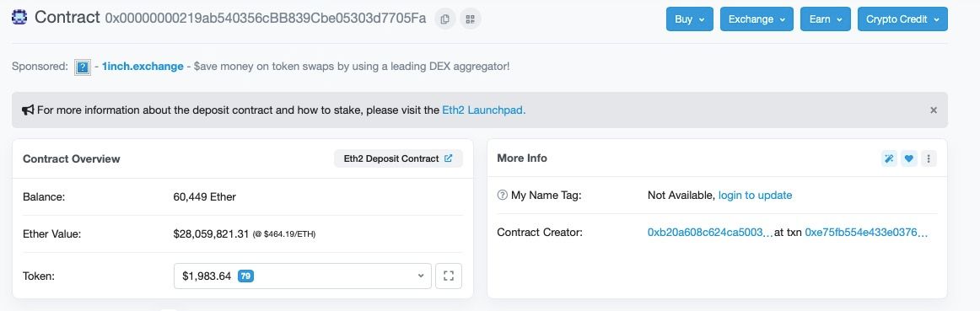Click login to update name tag
The image size is (980, 311).
[755, 196]
